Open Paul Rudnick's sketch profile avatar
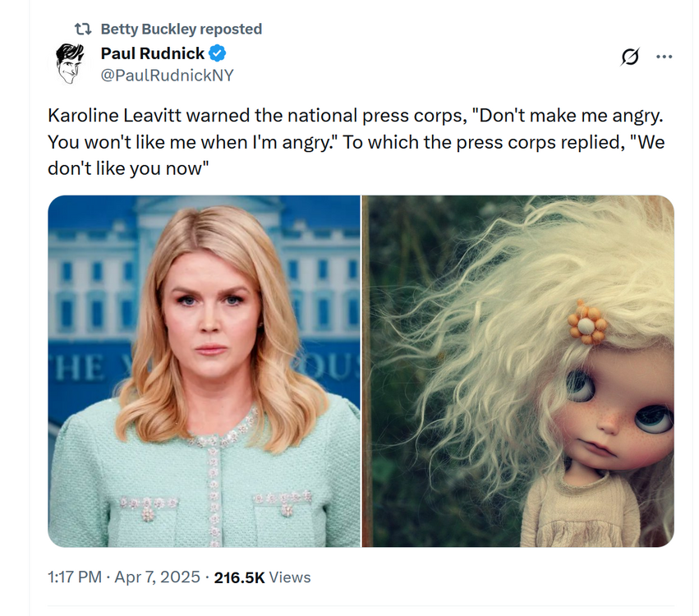The width and height of the screenshot is (699, 616). click(x=71, y=64)
